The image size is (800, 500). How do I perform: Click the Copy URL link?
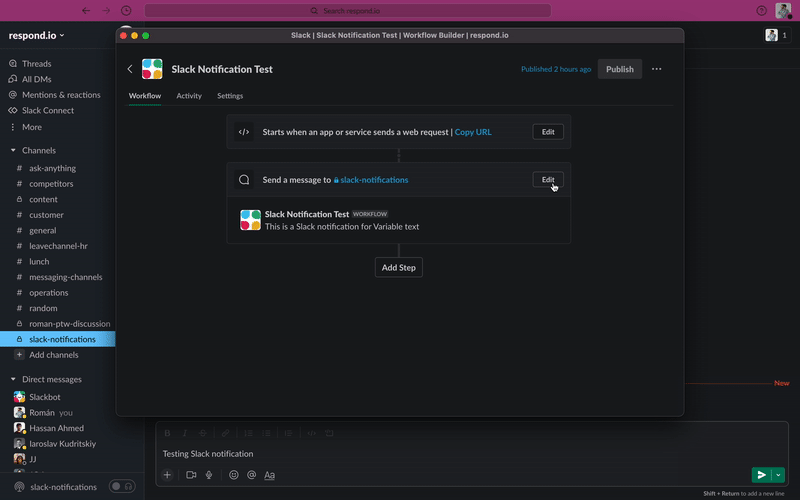473,132
